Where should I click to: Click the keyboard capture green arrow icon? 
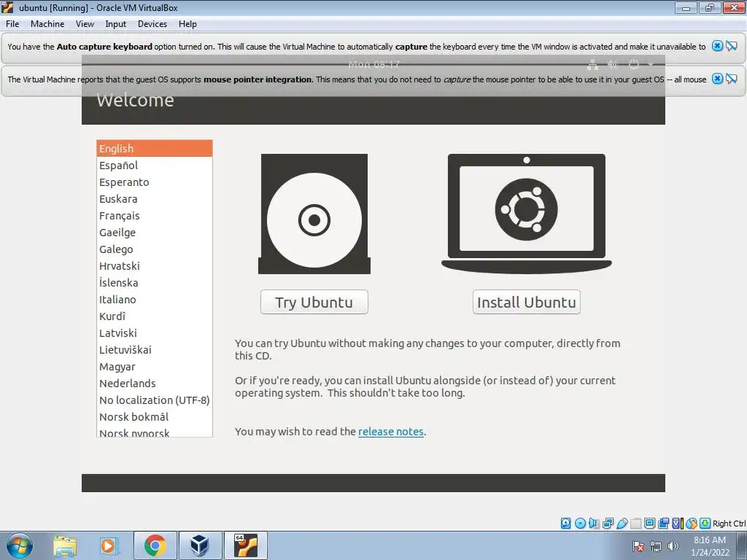(x=705, y=524)
